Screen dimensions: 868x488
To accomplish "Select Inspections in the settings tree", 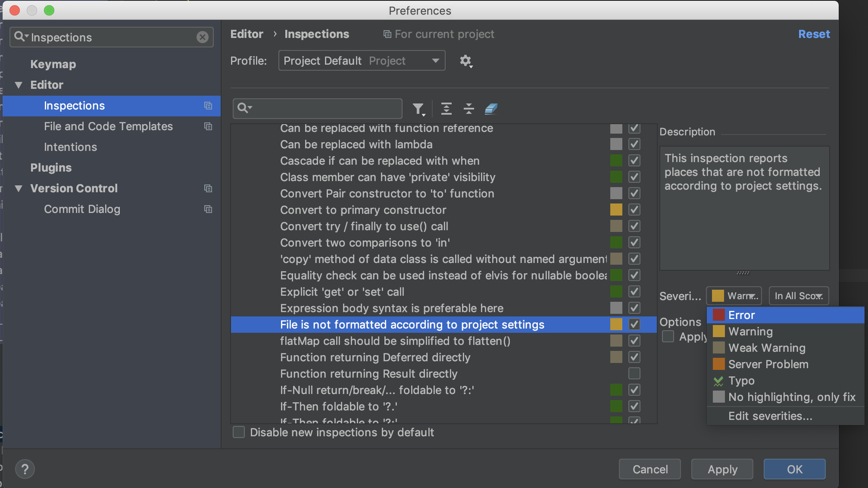I will pos(111,106).
